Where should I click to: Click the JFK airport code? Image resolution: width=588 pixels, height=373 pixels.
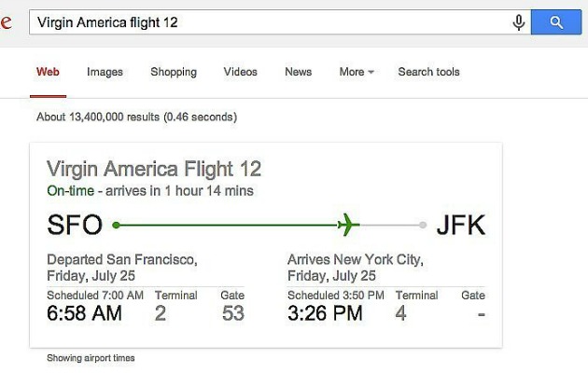tap(461, 226)
